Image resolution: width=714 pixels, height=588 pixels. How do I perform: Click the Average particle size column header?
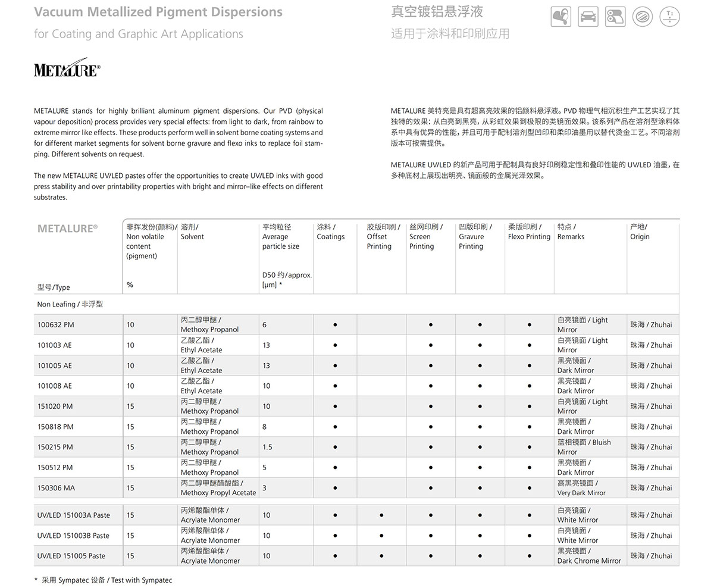280,237
